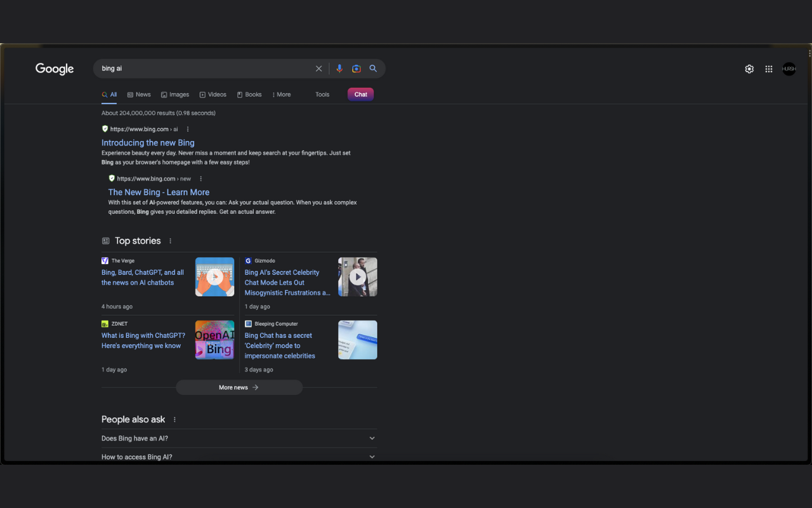
Task: Open 'What is Bing with ChatGPT?' story
Action: 143,340
